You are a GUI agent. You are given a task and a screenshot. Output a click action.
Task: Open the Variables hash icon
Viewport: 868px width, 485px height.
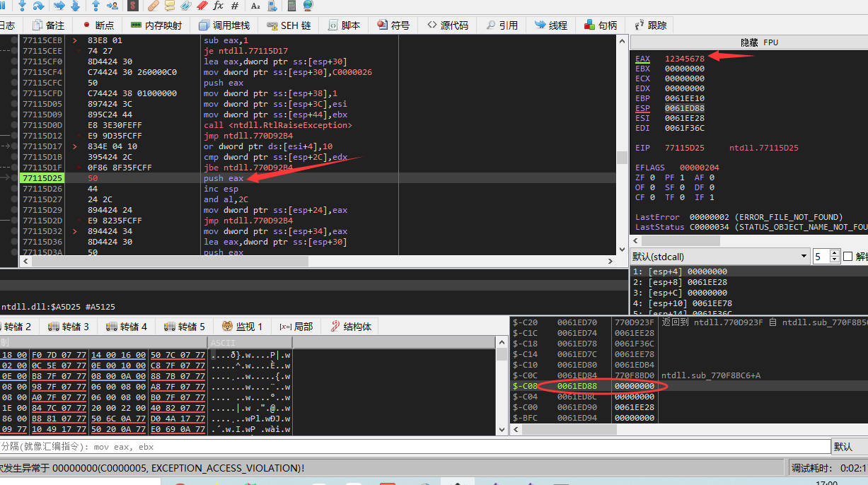(x=235, y=6)
